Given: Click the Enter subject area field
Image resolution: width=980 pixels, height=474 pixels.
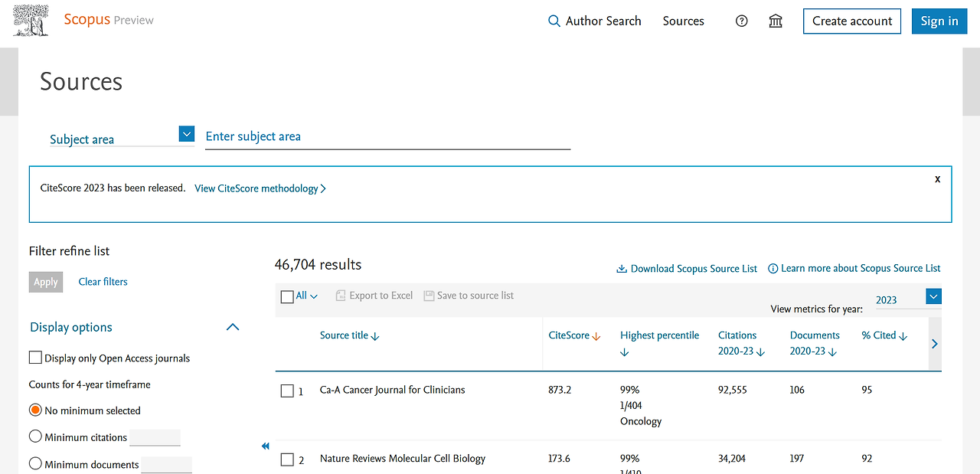Looking at the screenshot, I should 387,137.
